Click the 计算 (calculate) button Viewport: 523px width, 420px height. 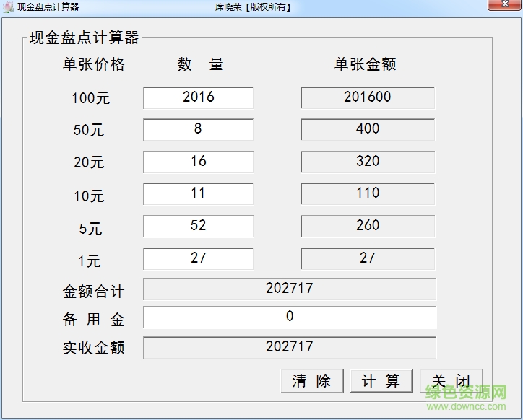(x=381, y=381)
